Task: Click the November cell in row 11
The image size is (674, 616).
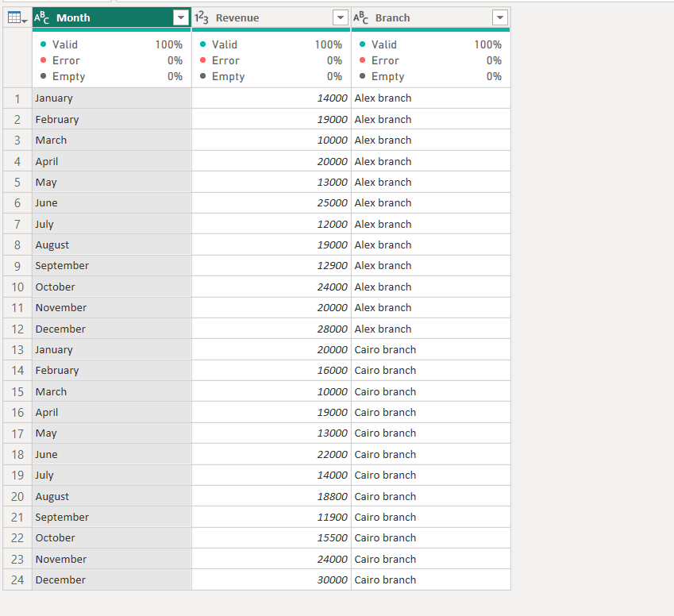Action: coord(112,308)
